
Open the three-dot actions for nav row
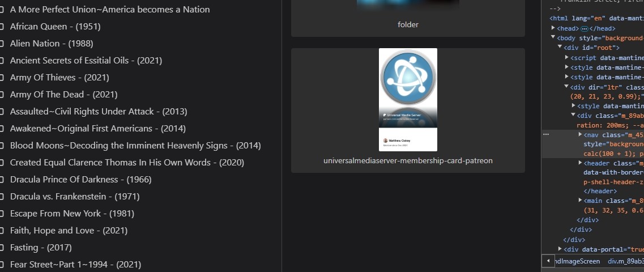coord(546,134)
